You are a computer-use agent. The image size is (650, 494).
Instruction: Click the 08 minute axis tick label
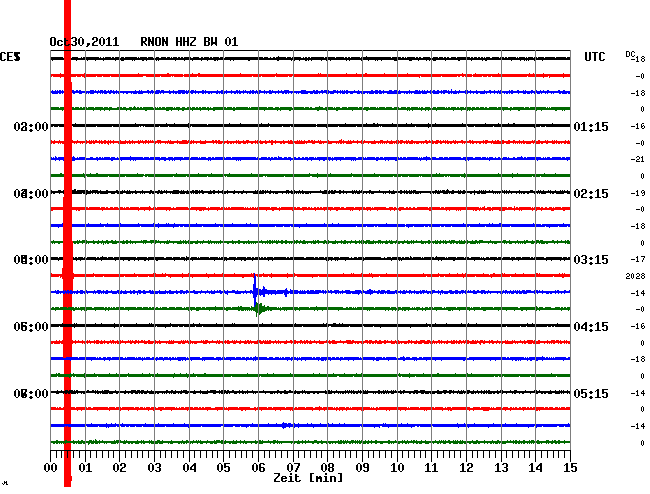pos(327,468)
